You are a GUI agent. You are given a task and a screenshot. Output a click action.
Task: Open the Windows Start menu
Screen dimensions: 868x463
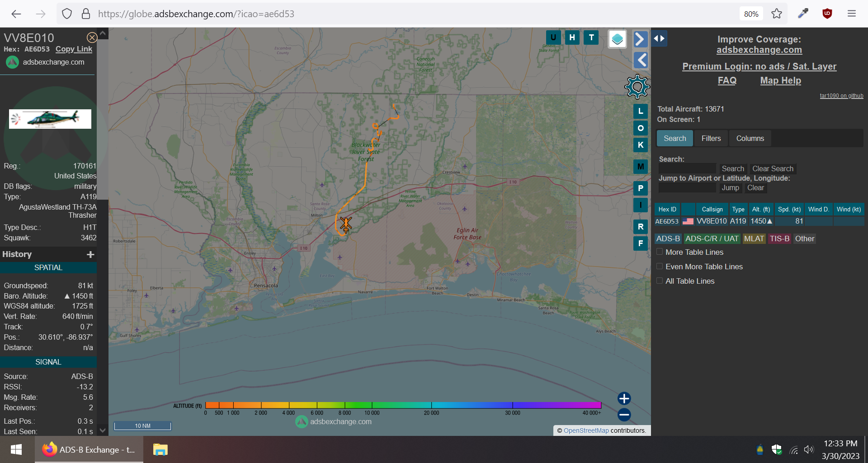16,450
